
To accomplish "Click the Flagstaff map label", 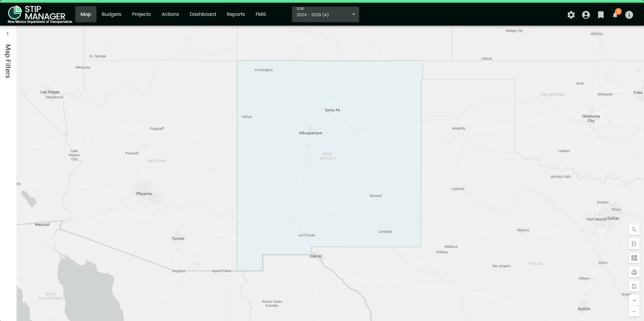I will click(157, 129).
